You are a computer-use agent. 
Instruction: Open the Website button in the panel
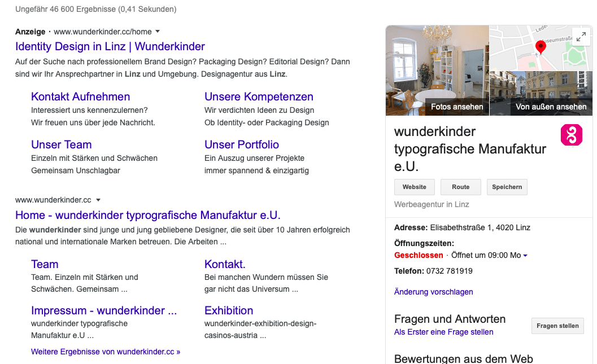point(414,187)
